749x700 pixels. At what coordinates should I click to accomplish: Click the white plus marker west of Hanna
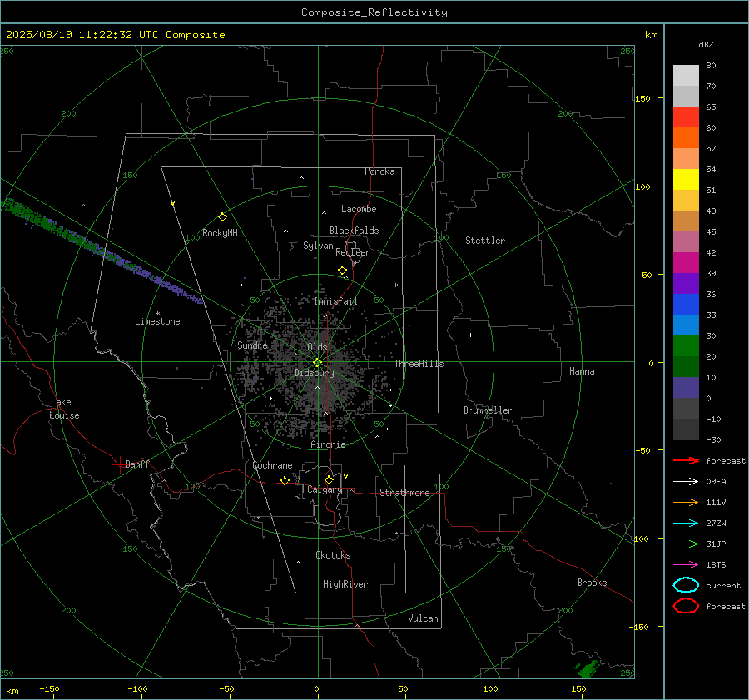click(x=470, y=335)
